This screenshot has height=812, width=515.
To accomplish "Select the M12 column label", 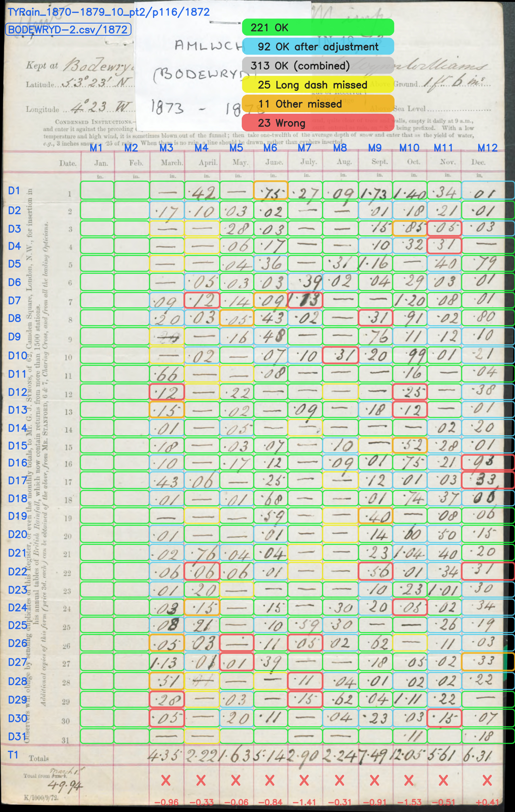I will pyautogui.click(x=487, y=148).
